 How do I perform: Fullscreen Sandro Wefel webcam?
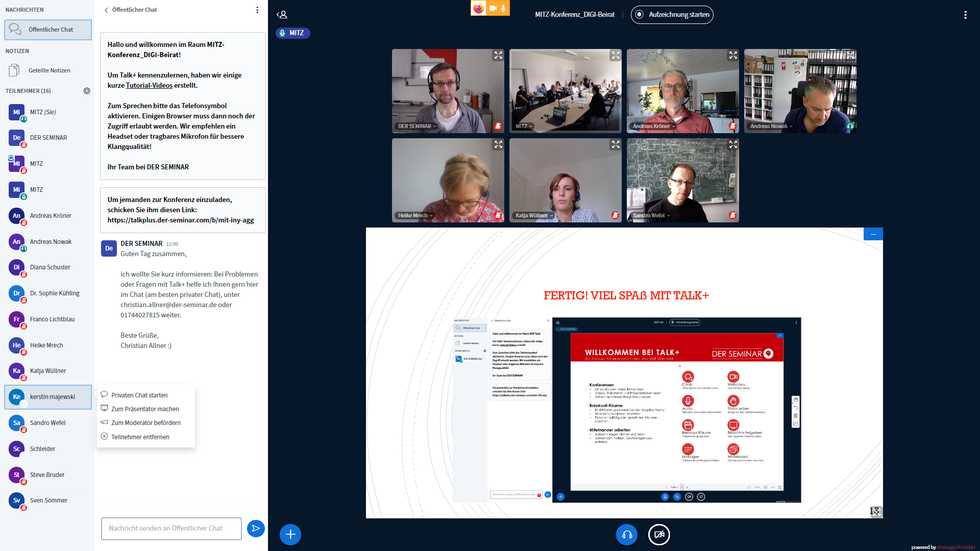click(x=733, y=144)
